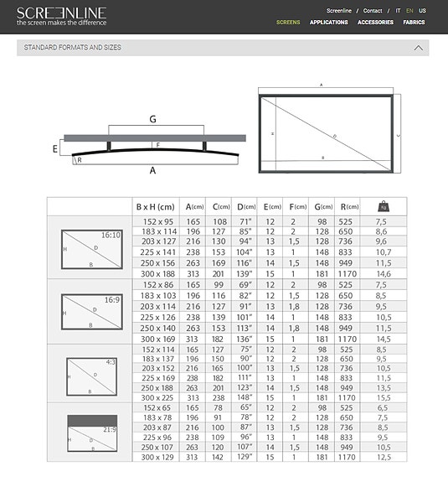Click the 139" diagonal value
Screen dimensions: 448x482
(245, 273)
